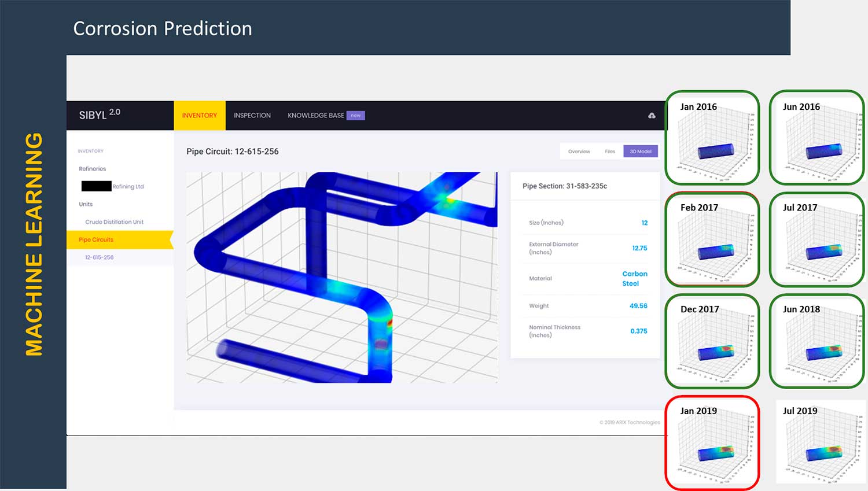Select the Feb 2017 corrosion thumbnail
The width and height of the screenshot is (868, 491).
tap(712, 239)
